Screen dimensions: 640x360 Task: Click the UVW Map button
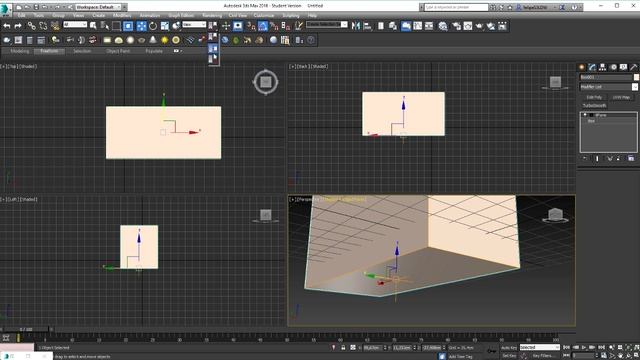click(621, 97)
